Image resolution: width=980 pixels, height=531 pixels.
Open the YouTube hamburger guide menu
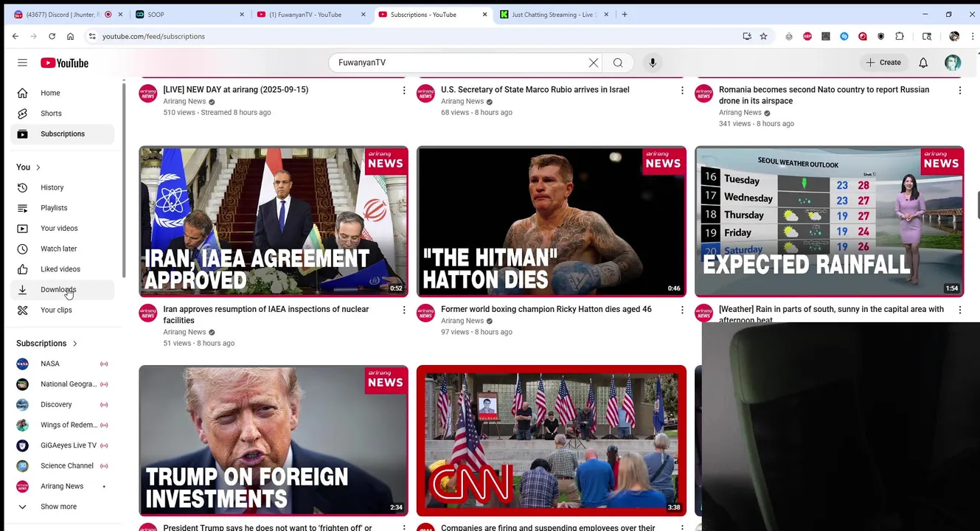point(22,63)
